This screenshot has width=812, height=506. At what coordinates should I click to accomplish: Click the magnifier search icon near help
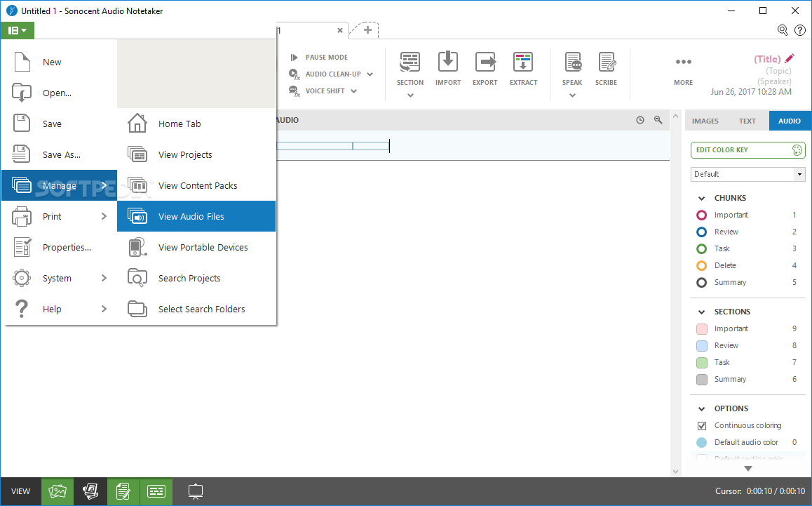tap(782, 30)
